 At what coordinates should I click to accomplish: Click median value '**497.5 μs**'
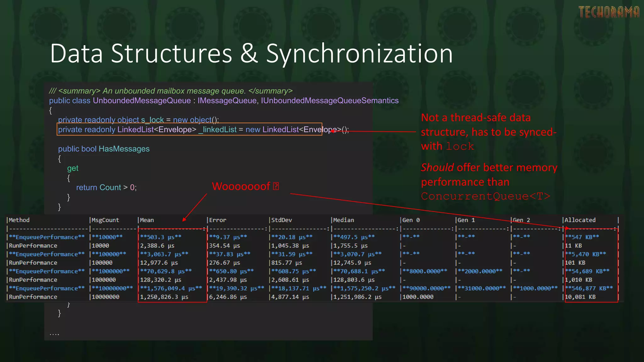click(x=354, y=237)
